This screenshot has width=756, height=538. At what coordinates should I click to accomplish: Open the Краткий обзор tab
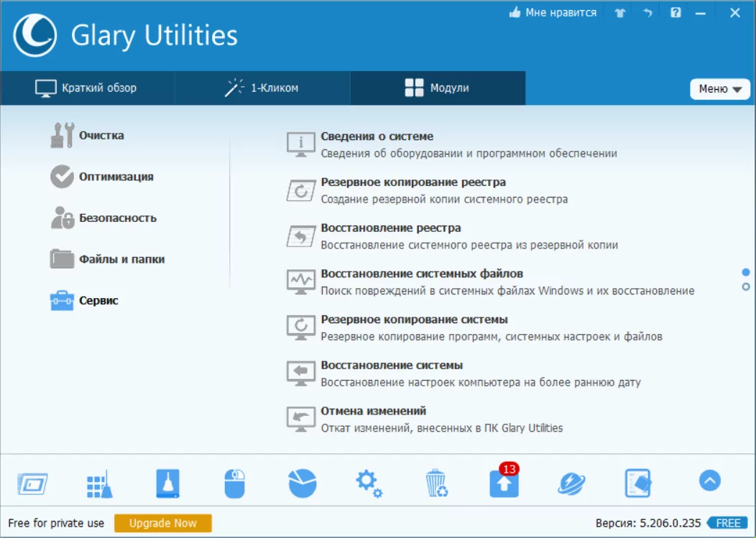pos(87,88)
